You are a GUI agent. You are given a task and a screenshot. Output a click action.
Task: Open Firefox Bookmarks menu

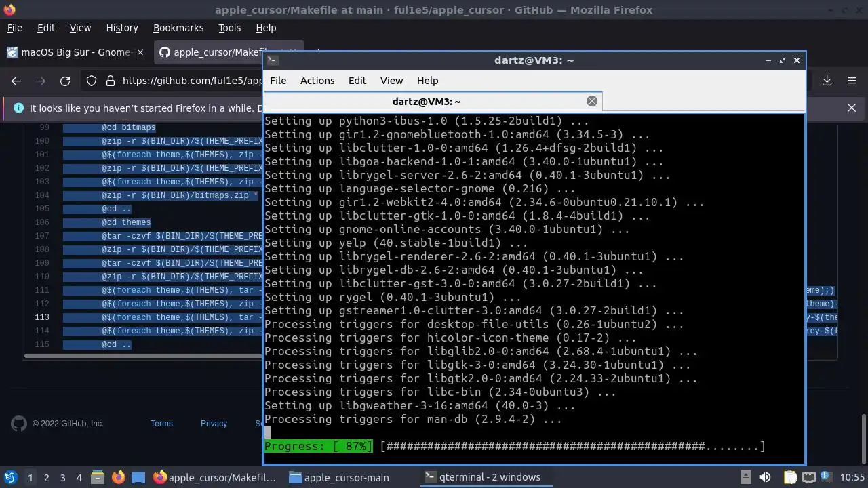coord(178,28)
